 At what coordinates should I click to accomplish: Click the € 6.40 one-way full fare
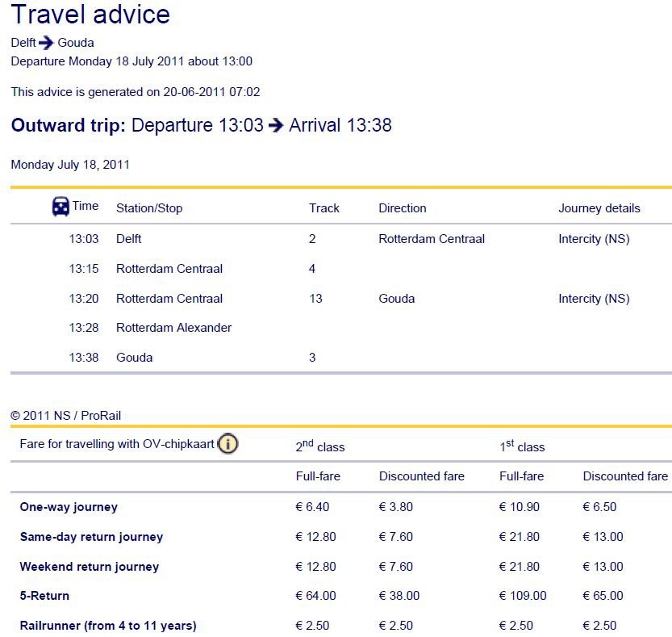click(312, 507)
